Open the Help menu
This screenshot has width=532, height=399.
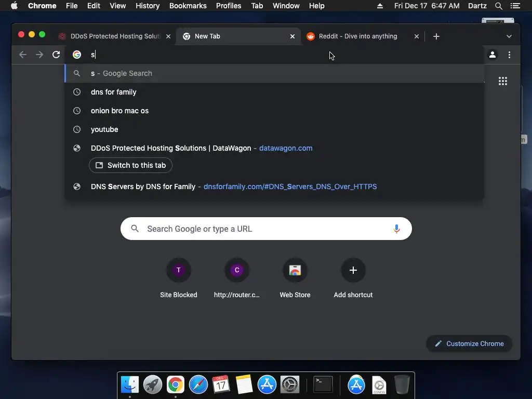click(x=316, y=6)
